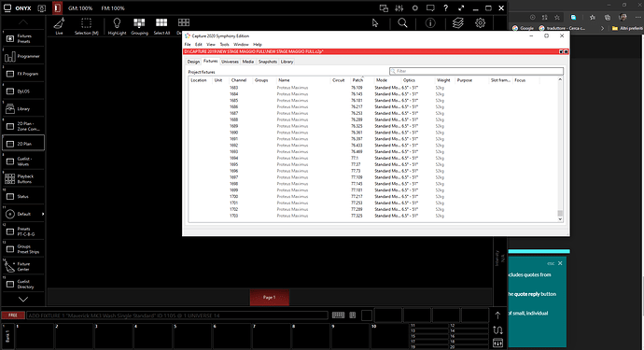Open the Fixtures Presets sidebar view
The image size is (644, 350).
click(23, 38)
